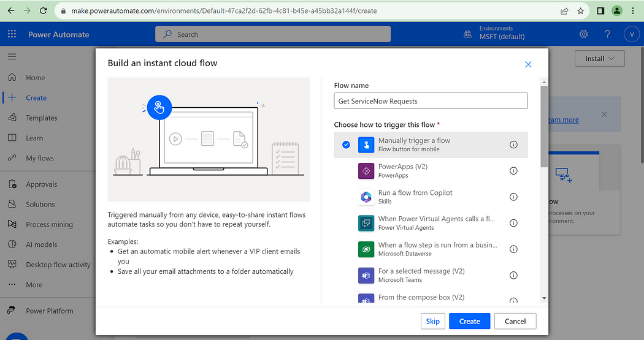Screen dimensions: 644x340
Task: Click the trigger list scrollbar thumb
Action: pyautogui.click(x=544, y=126)
